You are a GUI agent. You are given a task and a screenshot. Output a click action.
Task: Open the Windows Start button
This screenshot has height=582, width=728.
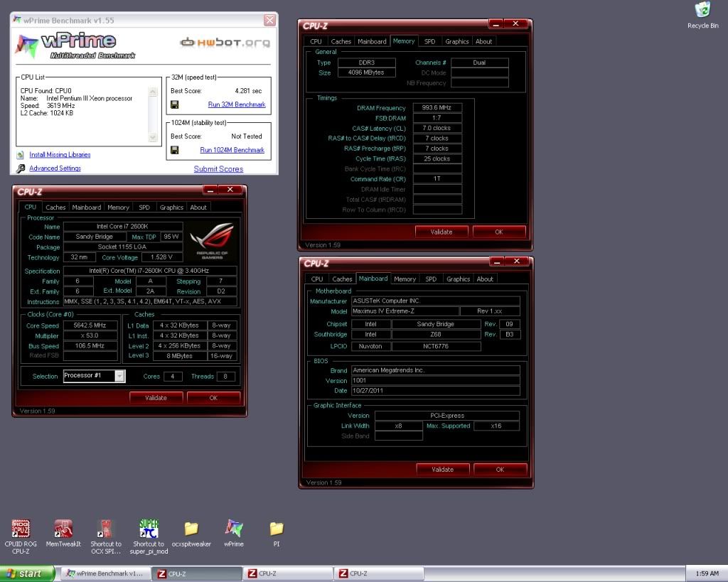click(28, 573)
